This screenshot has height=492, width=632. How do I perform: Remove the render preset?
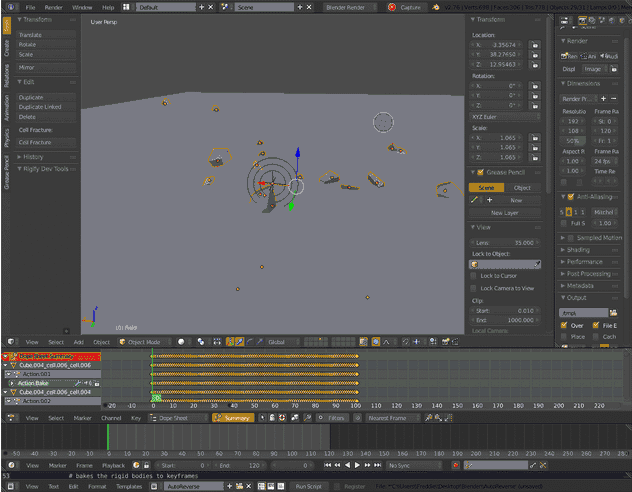613,99
